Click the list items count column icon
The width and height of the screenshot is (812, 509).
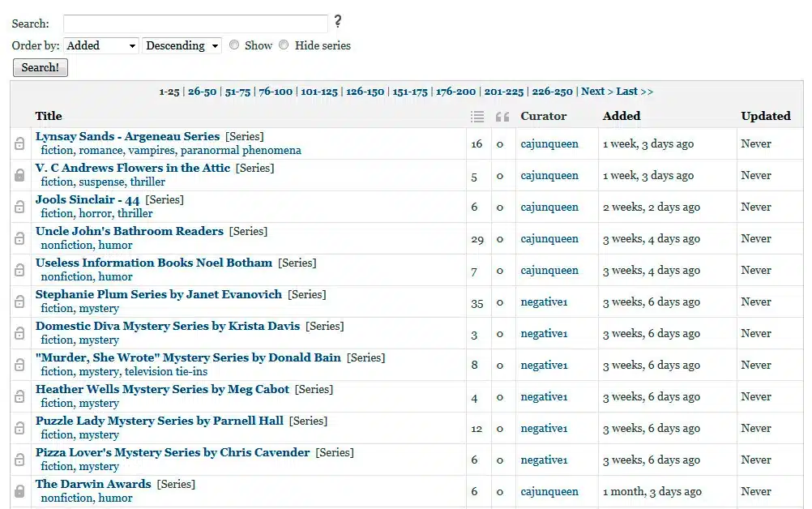point(477,117)
